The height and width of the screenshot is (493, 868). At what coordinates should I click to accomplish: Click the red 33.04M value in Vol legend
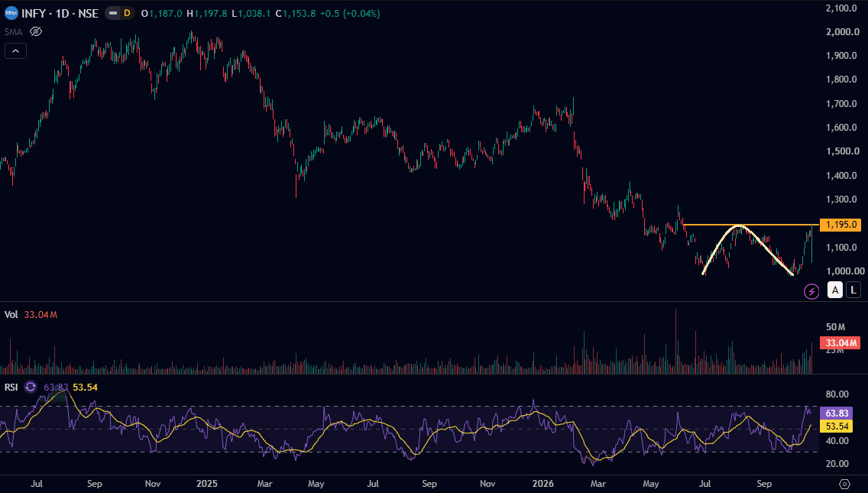[40, 315]
